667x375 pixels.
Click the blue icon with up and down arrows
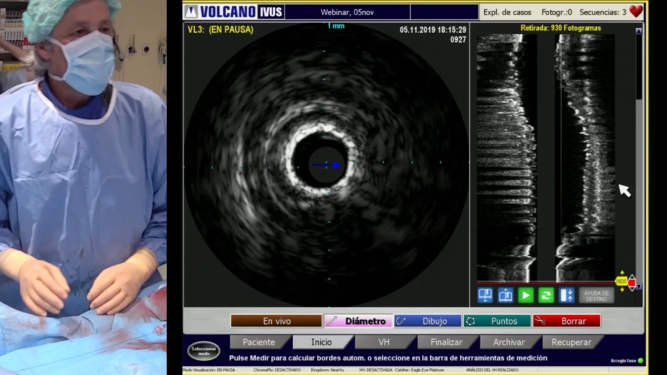[566, 295]
